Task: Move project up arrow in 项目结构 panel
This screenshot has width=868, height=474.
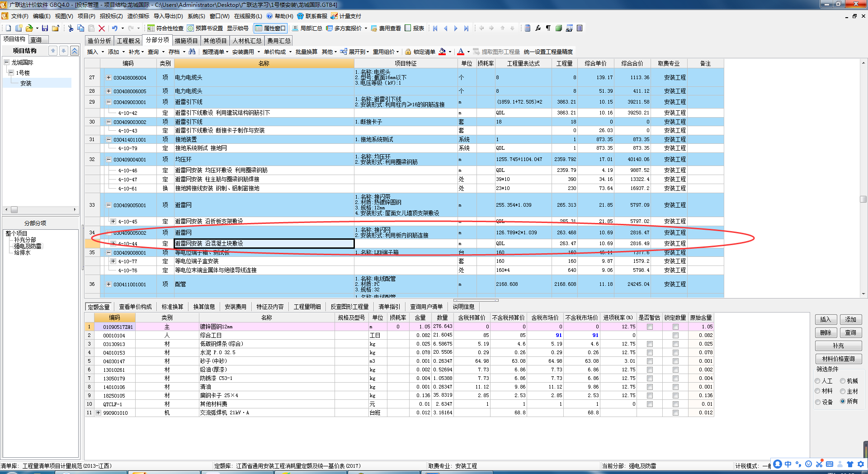Action: [53, 51]
